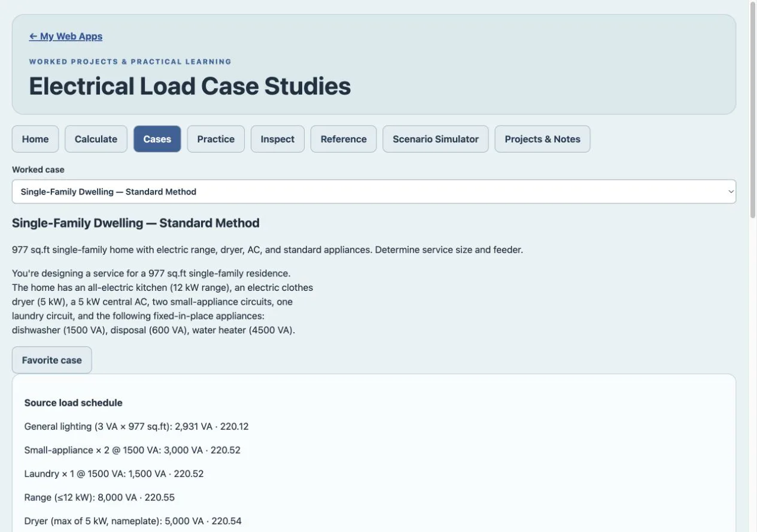
Task: Click the line starting 'laundry circuit, and the following'
Action: [138, 316]
